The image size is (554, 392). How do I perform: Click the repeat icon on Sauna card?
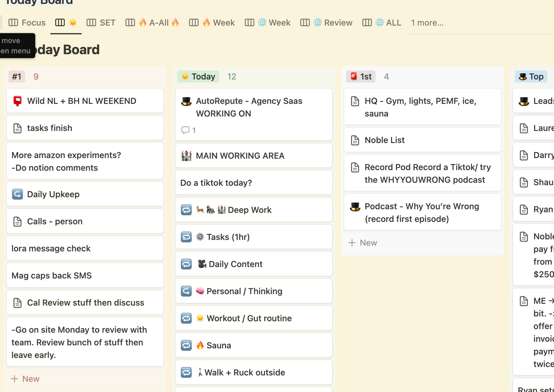(186, 345)
